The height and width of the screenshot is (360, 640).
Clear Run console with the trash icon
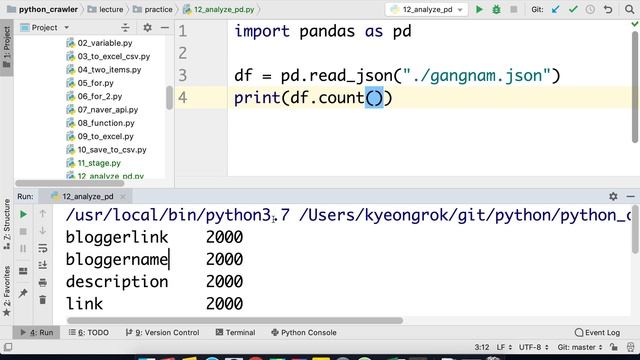pos(42,300)
